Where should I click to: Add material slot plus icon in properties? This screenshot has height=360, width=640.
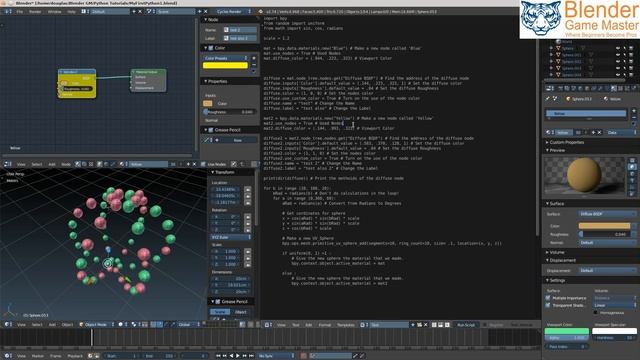coord(634,111)
